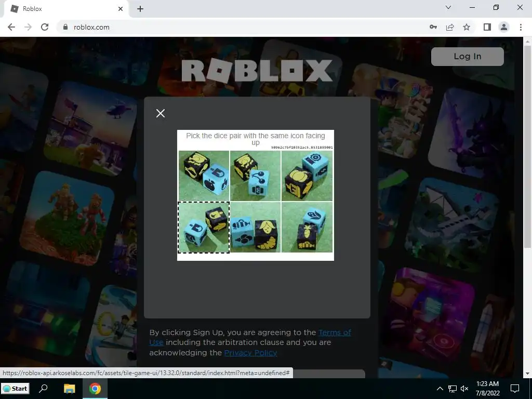Open the Windows Start menu

15,389
